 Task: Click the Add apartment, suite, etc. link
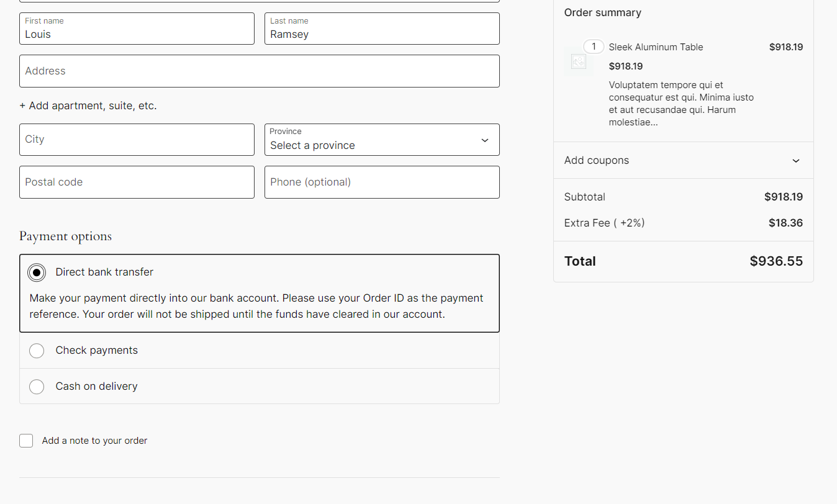pyautogui.click(x=88, y=106)
